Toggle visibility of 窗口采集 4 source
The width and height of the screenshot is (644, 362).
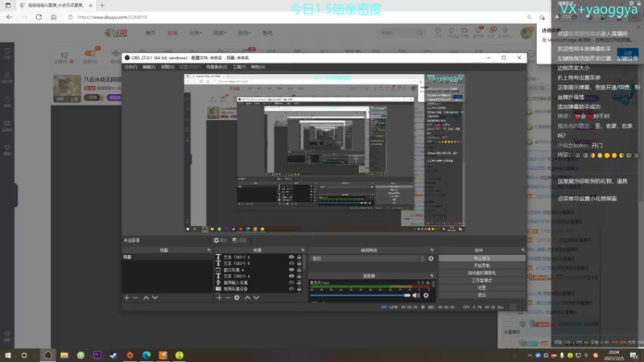coord(291,269)
